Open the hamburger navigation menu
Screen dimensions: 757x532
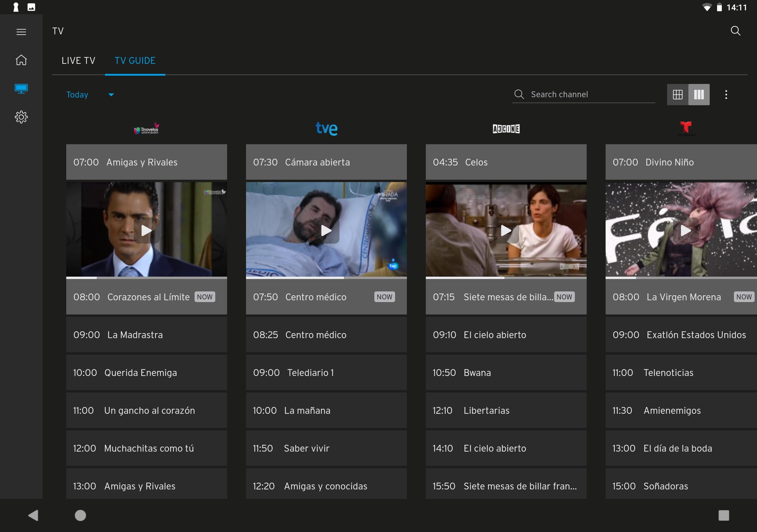(x=21, y=32)
